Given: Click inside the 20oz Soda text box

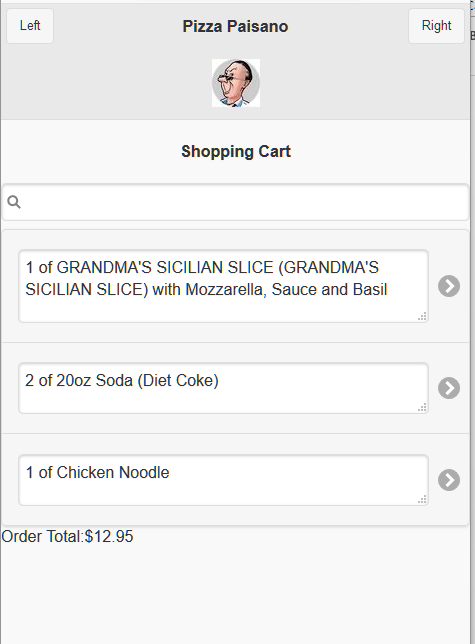Looking at the screenshot, I should coord(223,388).
